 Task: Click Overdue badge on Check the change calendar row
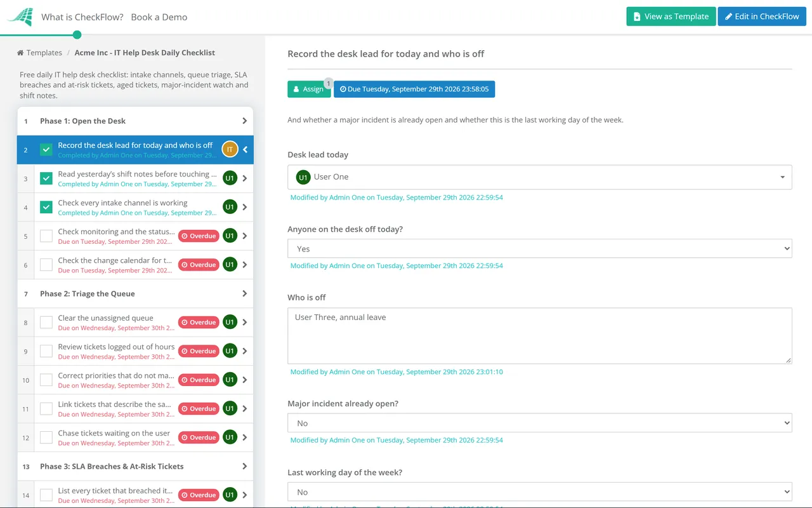[x=199, y=265]
